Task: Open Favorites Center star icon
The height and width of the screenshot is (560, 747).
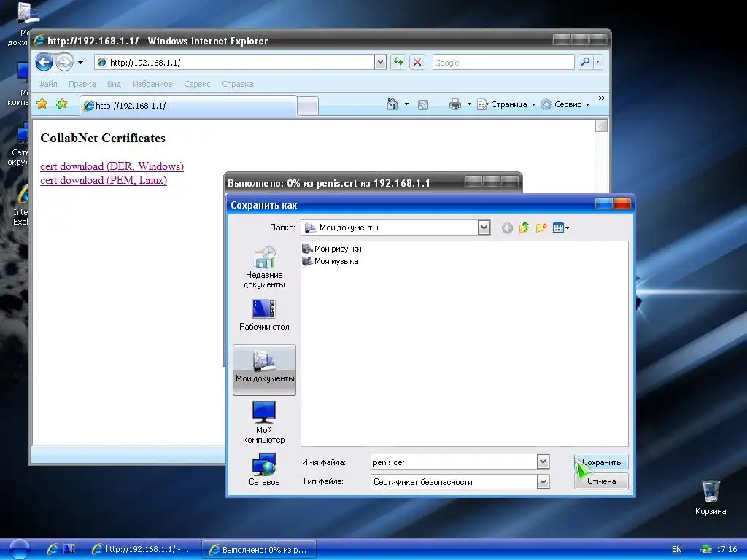Action: pos(42,104)
